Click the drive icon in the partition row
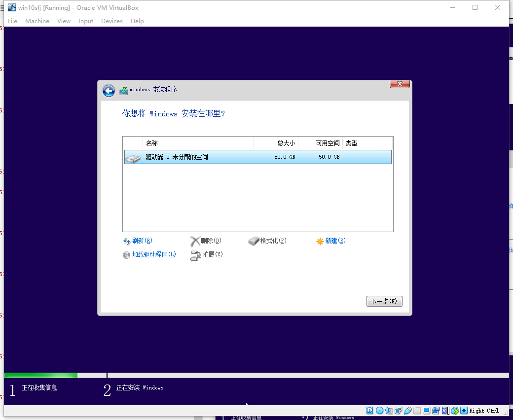The image size is (513, 420). (x=133, y=159)
